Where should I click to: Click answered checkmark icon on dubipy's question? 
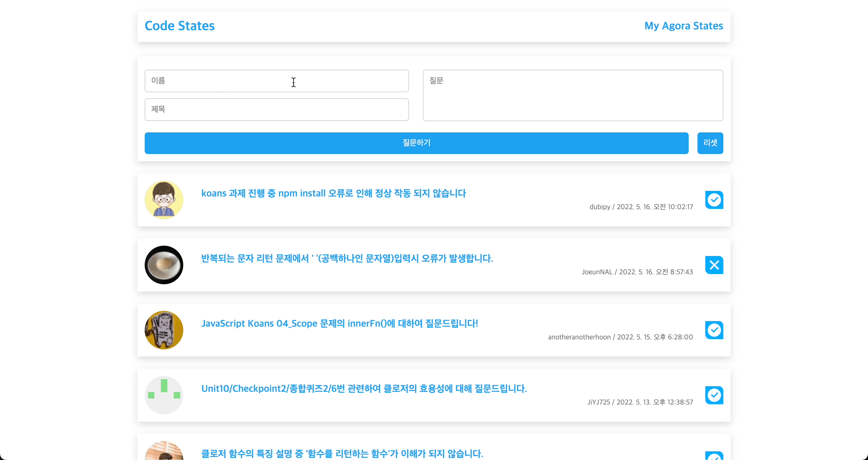pos(714,200)
